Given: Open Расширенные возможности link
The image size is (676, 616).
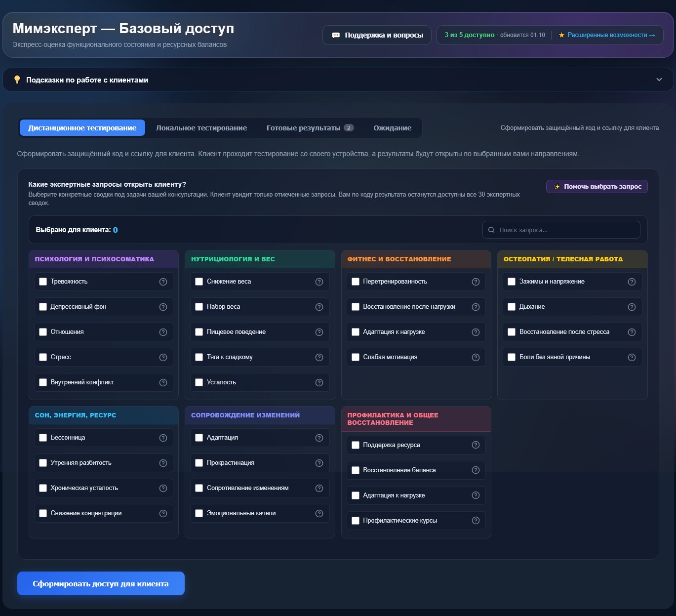Looking at the screenshot, I should pyautogui.click(x=611, y=35).
